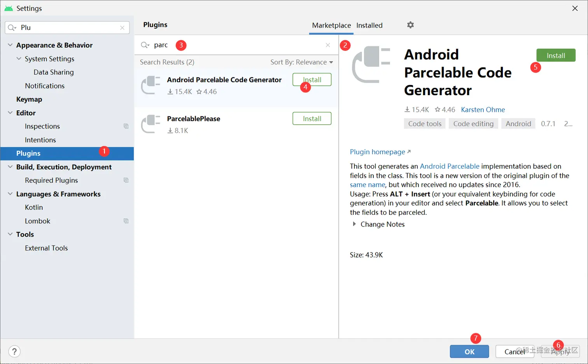Click the large plugin logo in details
Image resolution: width=588 pixels, height=364 pixels.
coord(371,64)
